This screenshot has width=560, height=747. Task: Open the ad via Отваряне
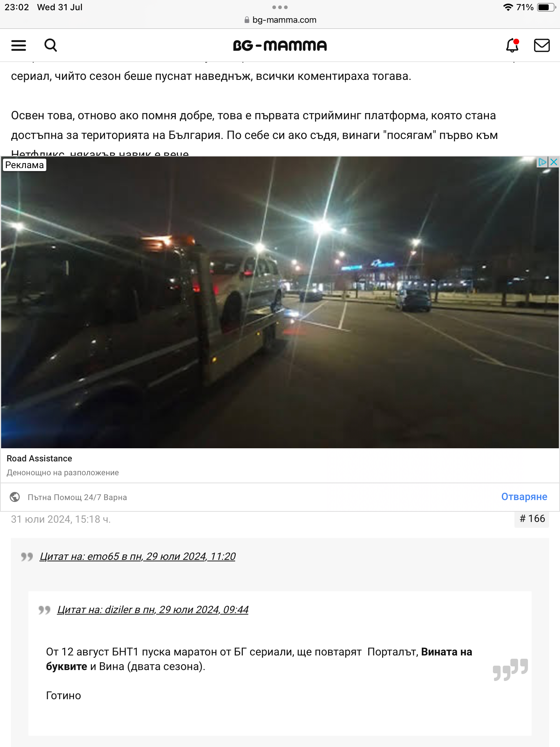[x=524, y=497]
